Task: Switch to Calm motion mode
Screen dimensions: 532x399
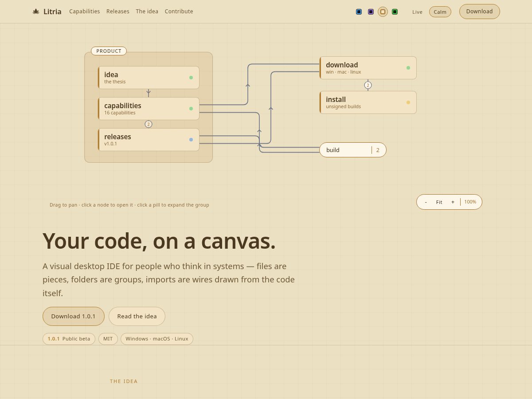Action: (440, 12)
